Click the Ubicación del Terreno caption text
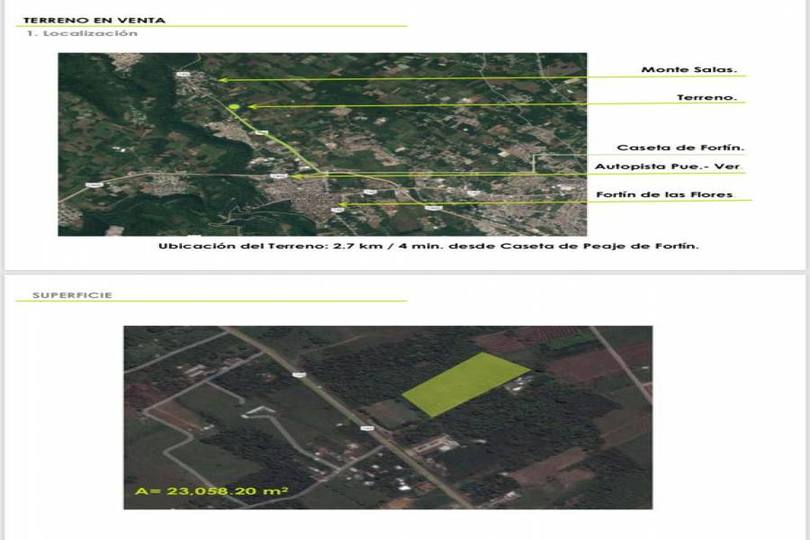 coord(428,246)
